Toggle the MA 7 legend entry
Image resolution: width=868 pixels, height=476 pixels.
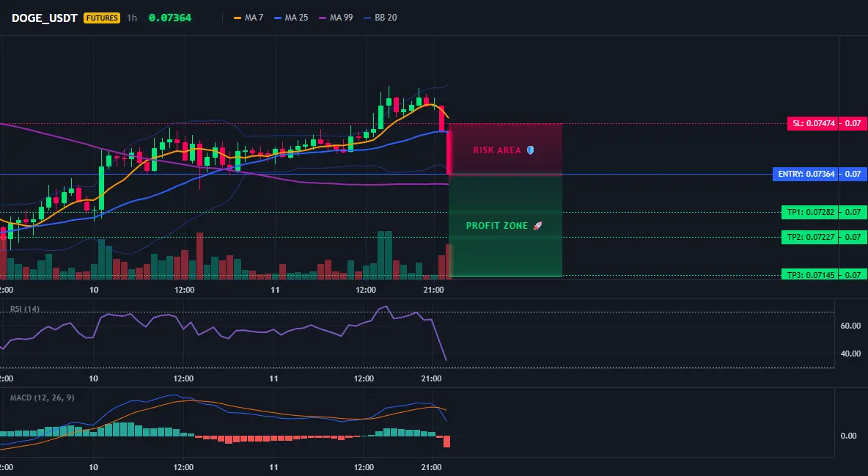[249, 18]
